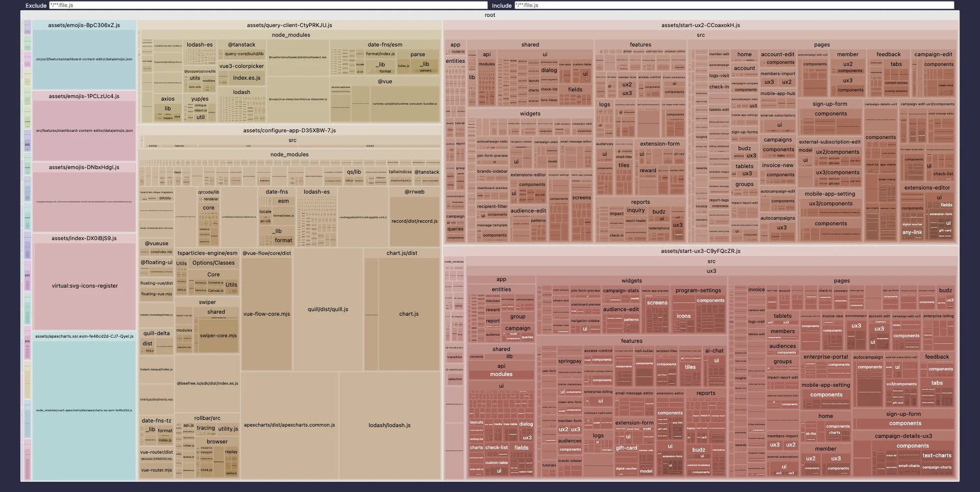Click the virtual:svg-icons-register block
980x492 pixels.
click(85, 286)
